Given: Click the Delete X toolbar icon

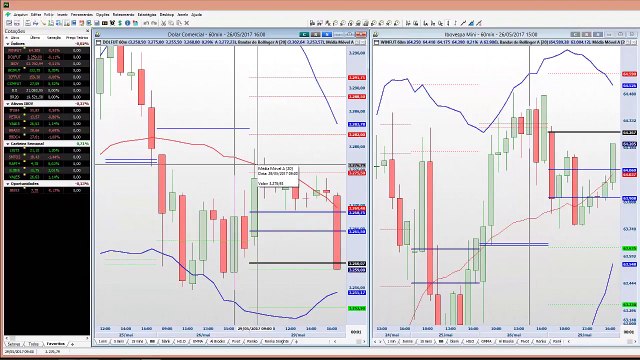Looking at the screenshot, I should coord(187,23).
